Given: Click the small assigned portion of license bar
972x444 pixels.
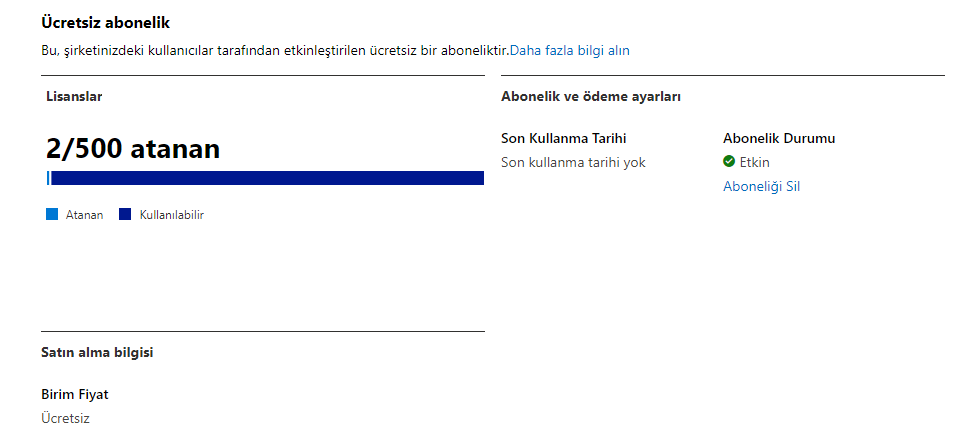Looking at the screenshot, I should click(x=48, y=178).
